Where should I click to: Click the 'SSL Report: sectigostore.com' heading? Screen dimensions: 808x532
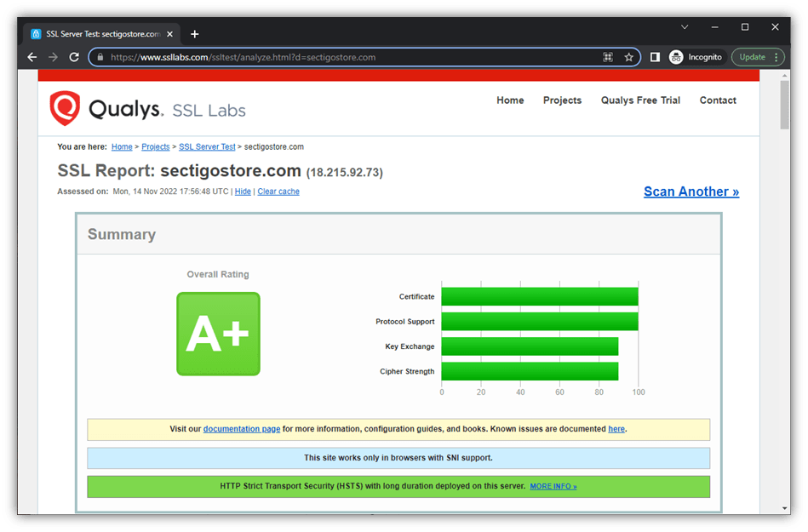pyautogui.click(x=179, y=170)
